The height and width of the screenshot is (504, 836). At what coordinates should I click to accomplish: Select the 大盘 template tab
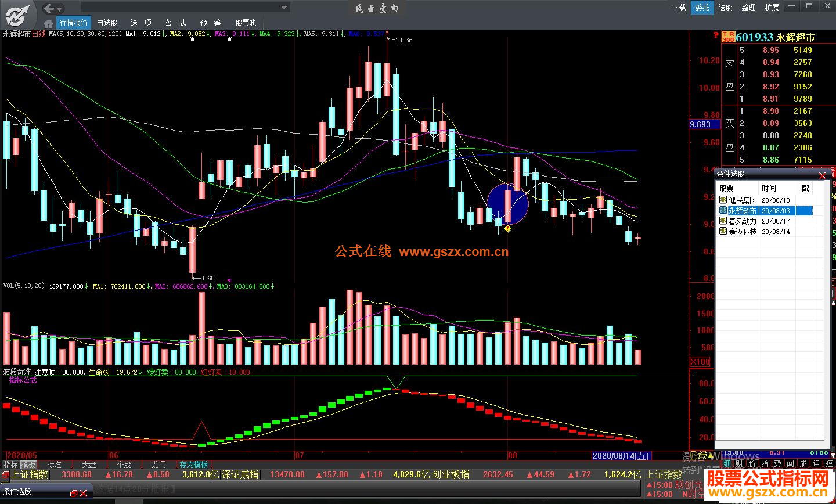(89, 465)
